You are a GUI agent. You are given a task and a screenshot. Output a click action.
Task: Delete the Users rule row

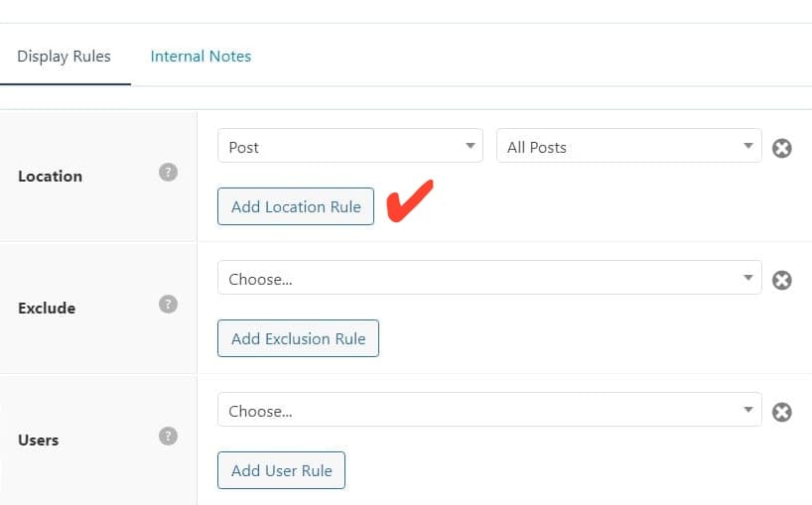[x=782, y=412]
